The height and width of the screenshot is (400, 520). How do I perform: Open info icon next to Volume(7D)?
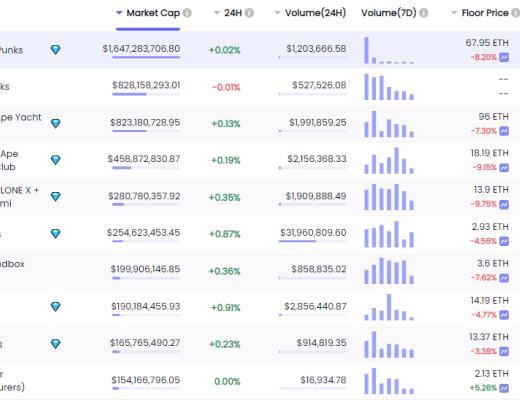pyautogui.click(x=424, y=13)
